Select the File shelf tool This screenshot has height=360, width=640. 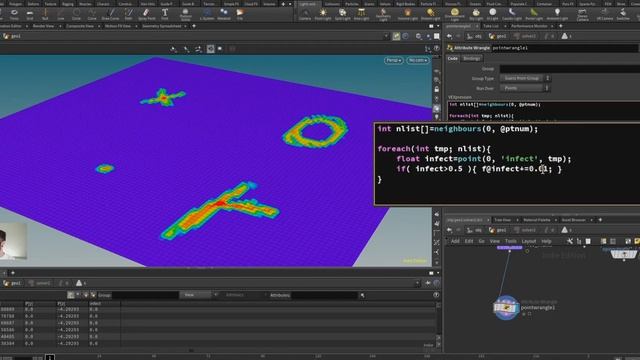click(x=240, y=14)
